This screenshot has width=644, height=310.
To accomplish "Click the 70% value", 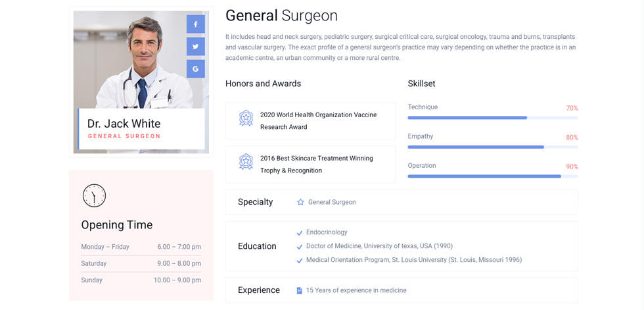I will [x=572, y=108].
